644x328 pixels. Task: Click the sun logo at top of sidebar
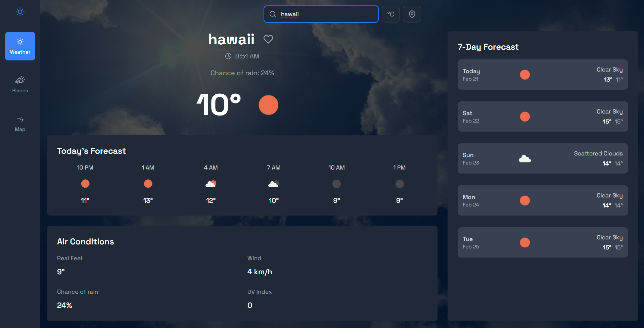pyautogui.click(x=20, y=12)
